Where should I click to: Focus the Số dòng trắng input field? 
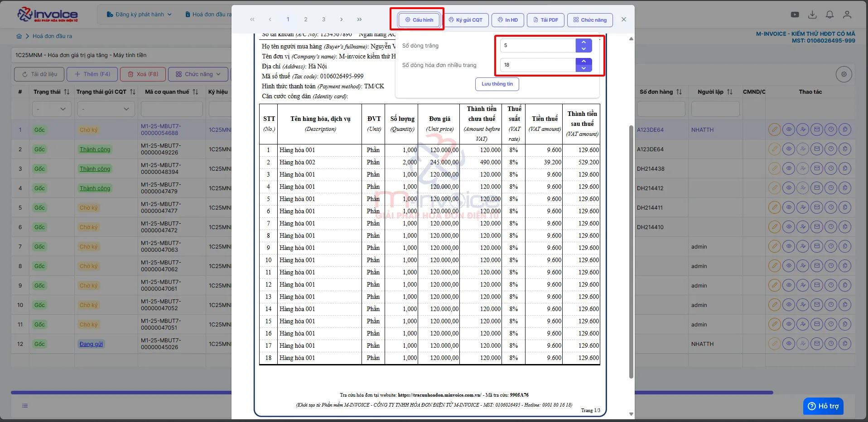tap(538, 45)
